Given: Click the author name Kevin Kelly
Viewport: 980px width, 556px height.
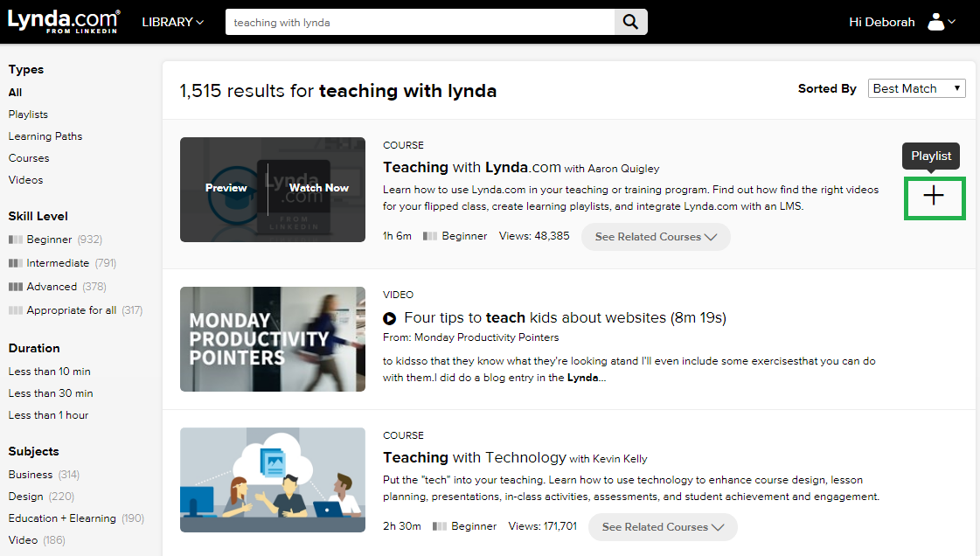Looking at the screenshot, I should pyautogui.click(x=619, y=459).
